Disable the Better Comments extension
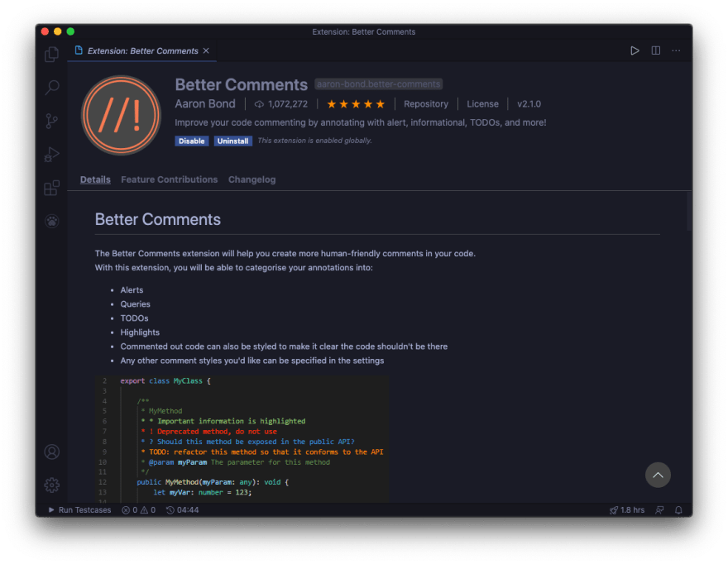The width and height of the screenshot is (728, 564). click(192, 141)
